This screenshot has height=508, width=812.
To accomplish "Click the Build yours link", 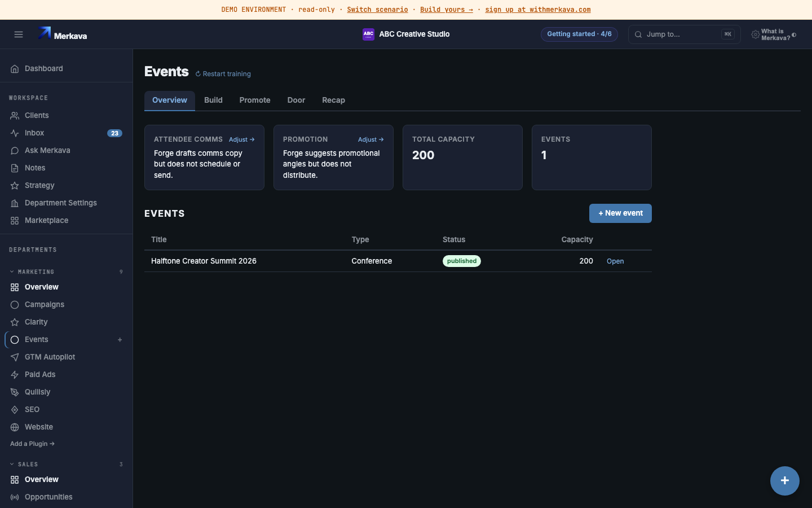I will pyautogui.click(x=447, y=10).
